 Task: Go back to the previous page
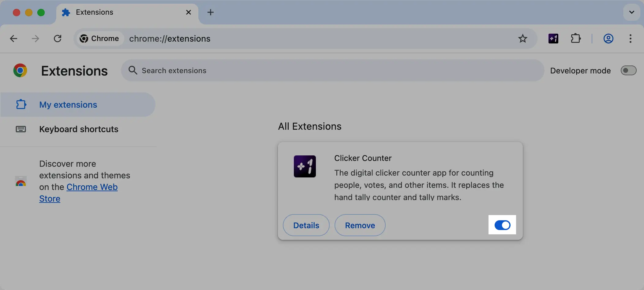13,39
